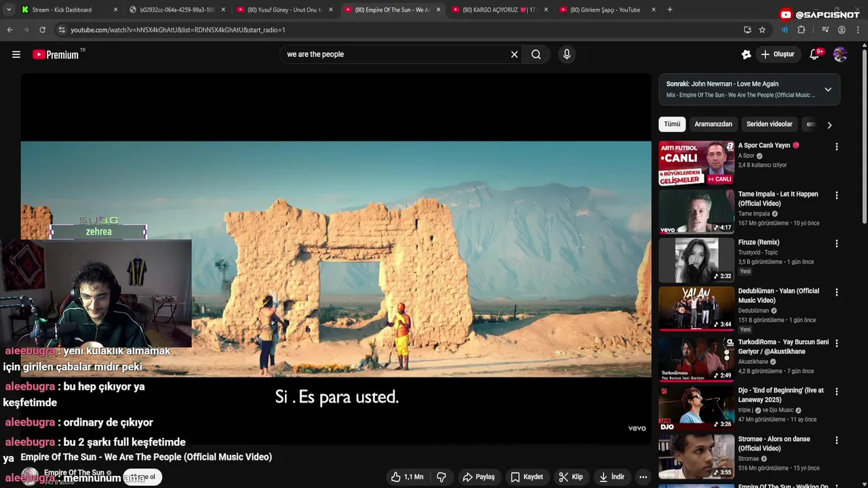Select the Tümü filter chip
This screenshot has width=868, height=488.
(672, 124)
